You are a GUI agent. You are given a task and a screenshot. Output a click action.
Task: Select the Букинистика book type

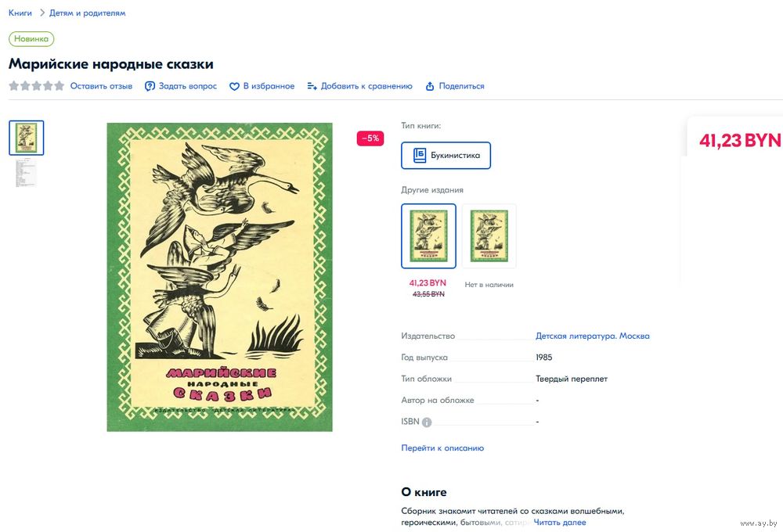pyautogui.click(x=446, y=155)
